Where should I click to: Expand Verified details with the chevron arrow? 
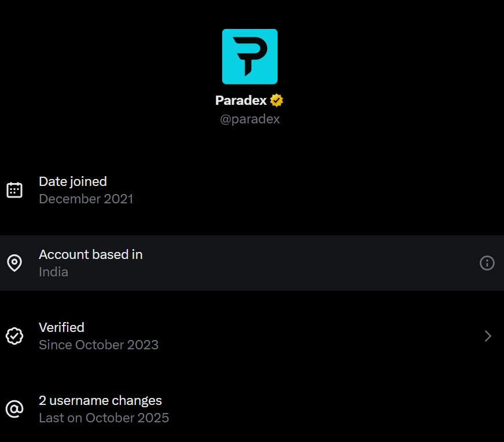tap(488, 336)
